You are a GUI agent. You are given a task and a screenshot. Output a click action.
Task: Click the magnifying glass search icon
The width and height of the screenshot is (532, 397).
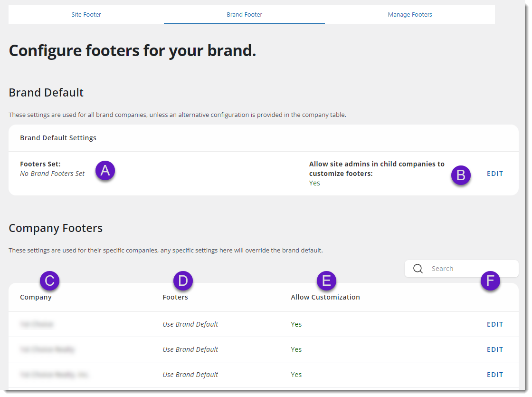418,269
